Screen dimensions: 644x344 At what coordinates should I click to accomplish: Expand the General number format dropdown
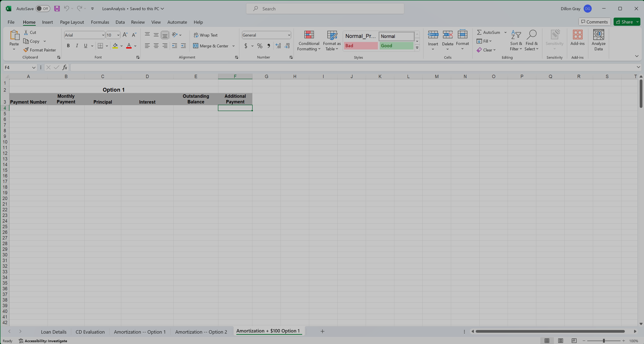pos(289,35)
